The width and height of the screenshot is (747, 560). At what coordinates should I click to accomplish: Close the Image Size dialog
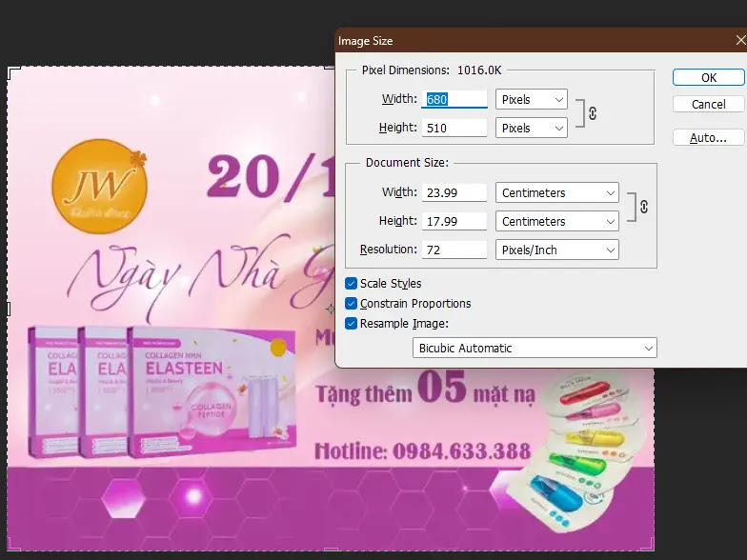pos(739,40)
